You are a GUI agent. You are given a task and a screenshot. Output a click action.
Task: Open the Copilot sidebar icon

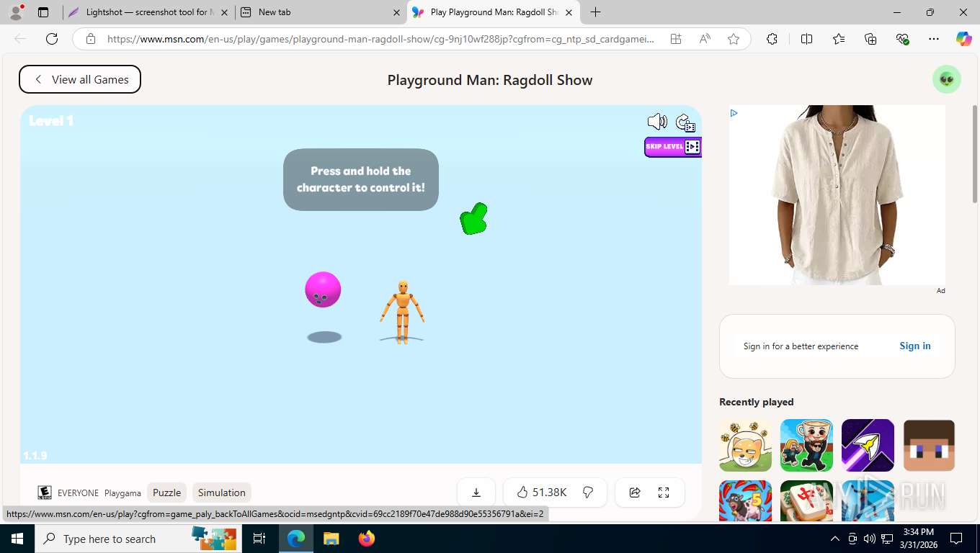[x=964, y=39]
